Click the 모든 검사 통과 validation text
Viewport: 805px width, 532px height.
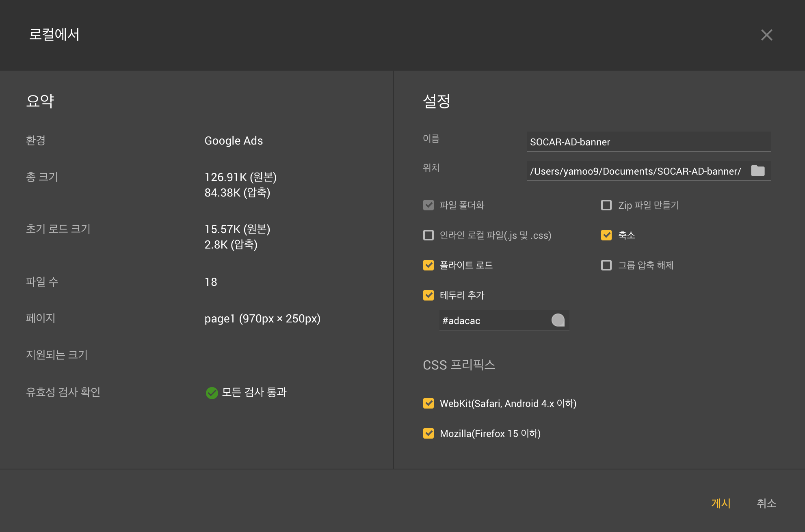point(254,392)
